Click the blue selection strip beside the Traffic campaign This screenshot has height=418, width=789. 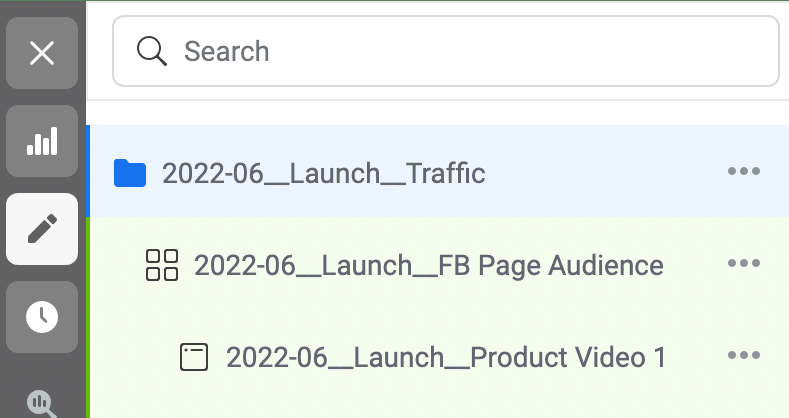[89, 172]
